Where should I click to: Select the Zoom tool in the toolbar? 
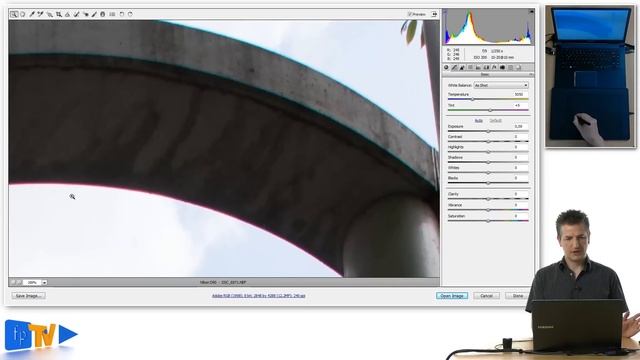click(x=14, y=14)
